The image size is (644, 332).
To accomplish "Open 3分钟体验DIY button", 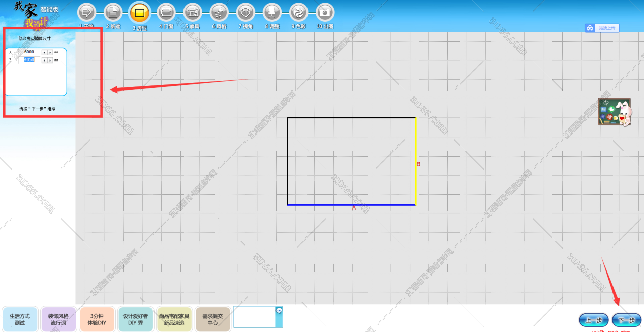I will pos(97,319).
